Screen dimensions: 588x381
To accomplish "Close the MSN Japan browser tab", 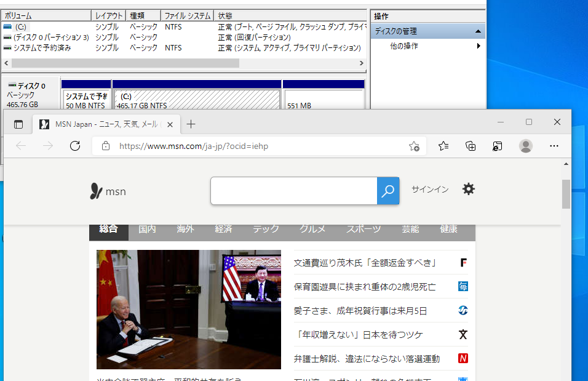I will pos(170,124).
